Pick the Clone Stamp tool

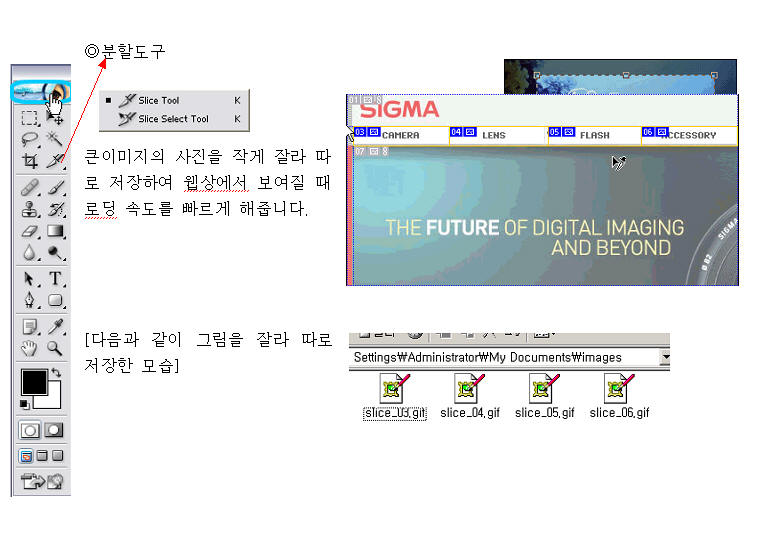click(x=30, y=209)
